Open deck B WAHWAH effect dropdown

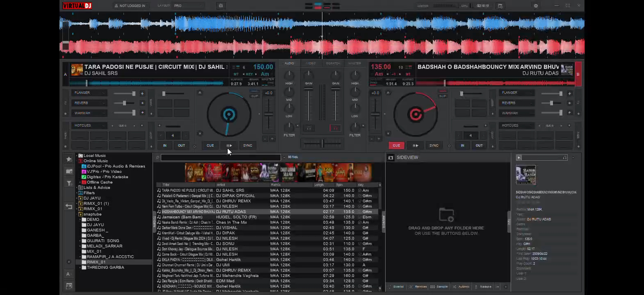(x=517, y=113)
